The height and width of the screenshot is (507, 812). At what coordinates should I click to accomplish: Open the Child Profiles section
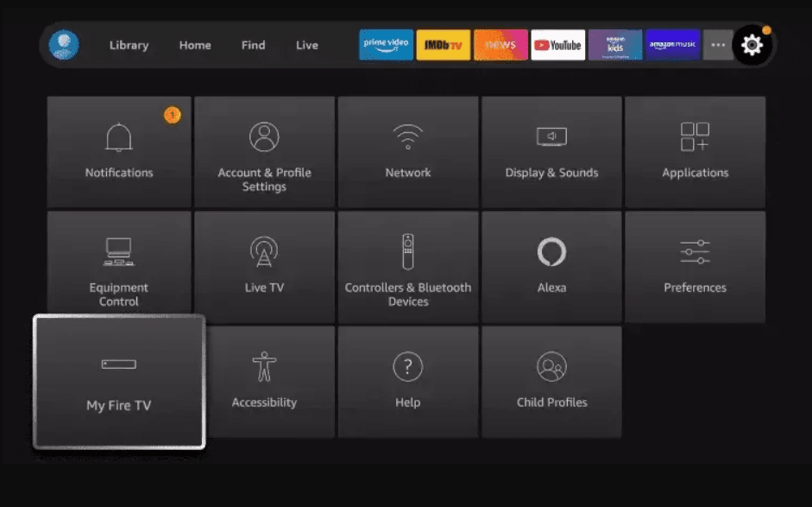coord(551,380)
